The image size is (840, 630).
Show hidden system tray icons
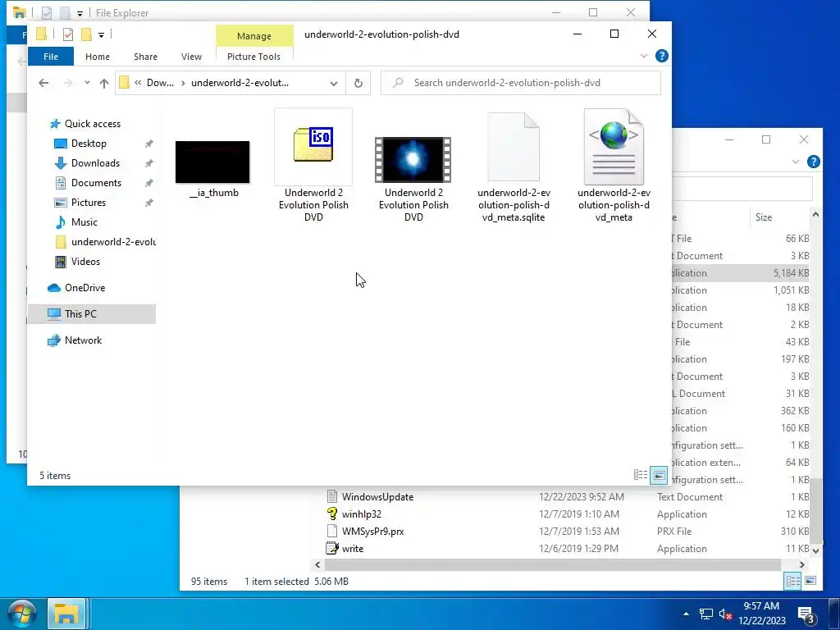pyautogui.click(x=687, y=614)
